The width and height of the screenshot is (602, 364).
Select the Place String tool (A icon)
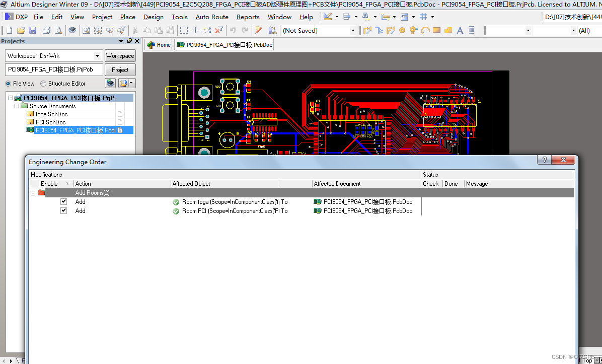pyautogui.click(x=459, y=30)
